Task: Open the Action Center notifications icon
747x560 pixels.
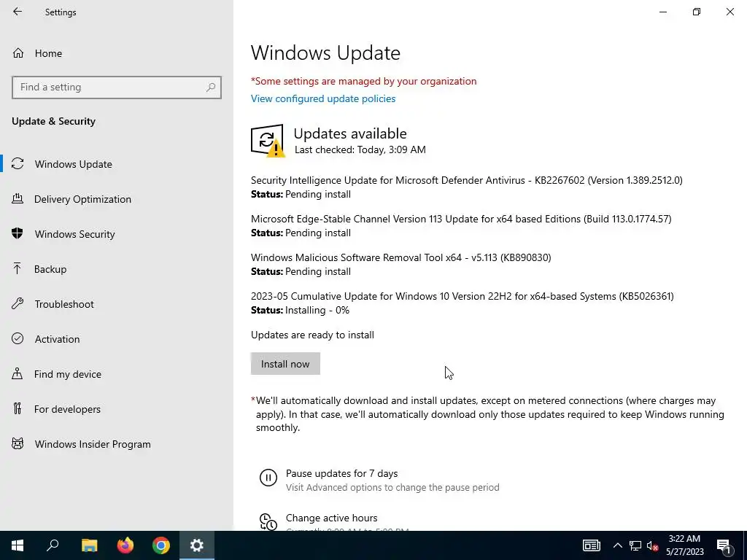Action: point(724,545)
